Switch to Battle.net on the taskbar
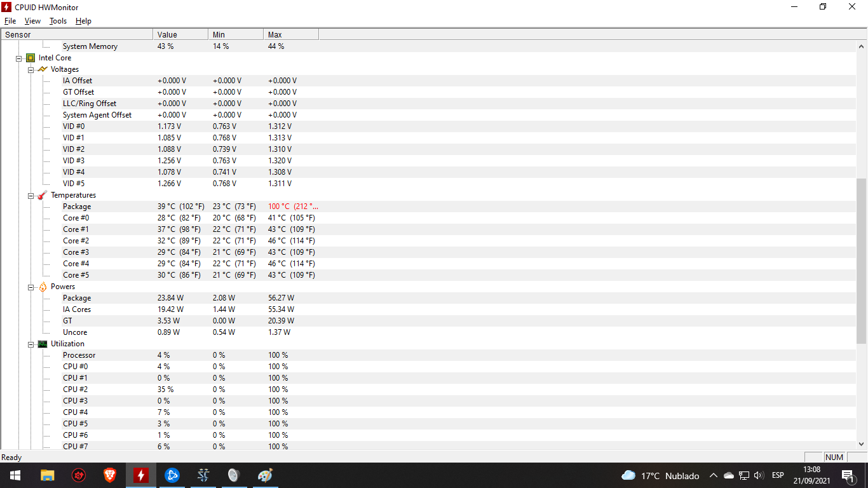 click(x=172, y=475)
